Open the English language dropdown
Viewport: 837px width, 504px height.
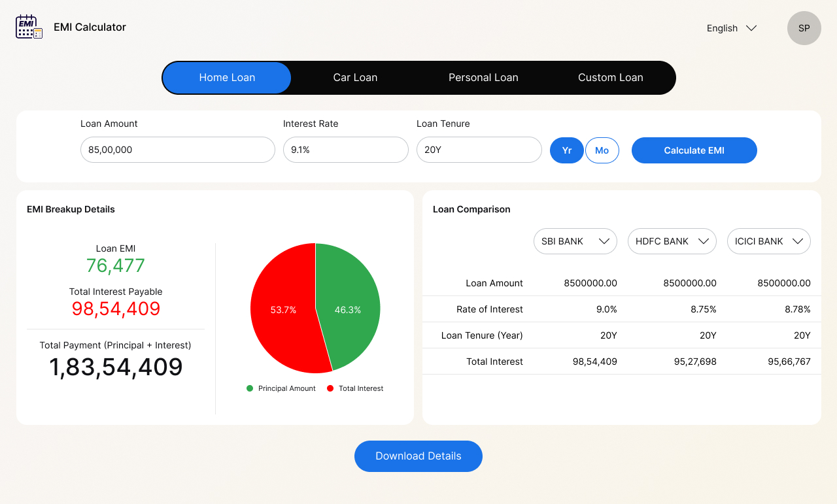[731, 28]
